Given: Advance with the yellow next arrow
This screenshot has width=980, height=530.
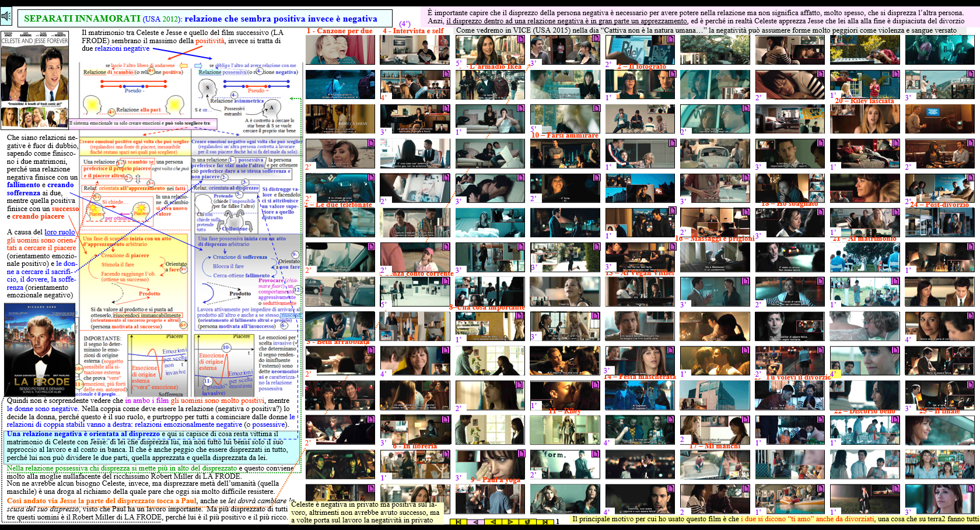Looking at the screenshot, I should coord(510,522).
